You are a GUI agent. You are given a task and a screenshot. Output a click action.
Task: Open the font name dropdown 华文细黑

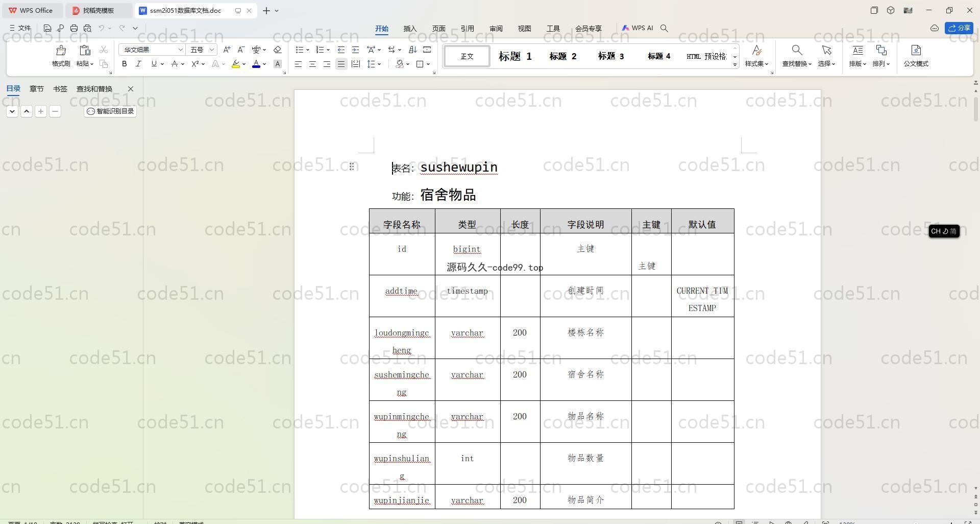pyautogui.click(x=180, y=50)
